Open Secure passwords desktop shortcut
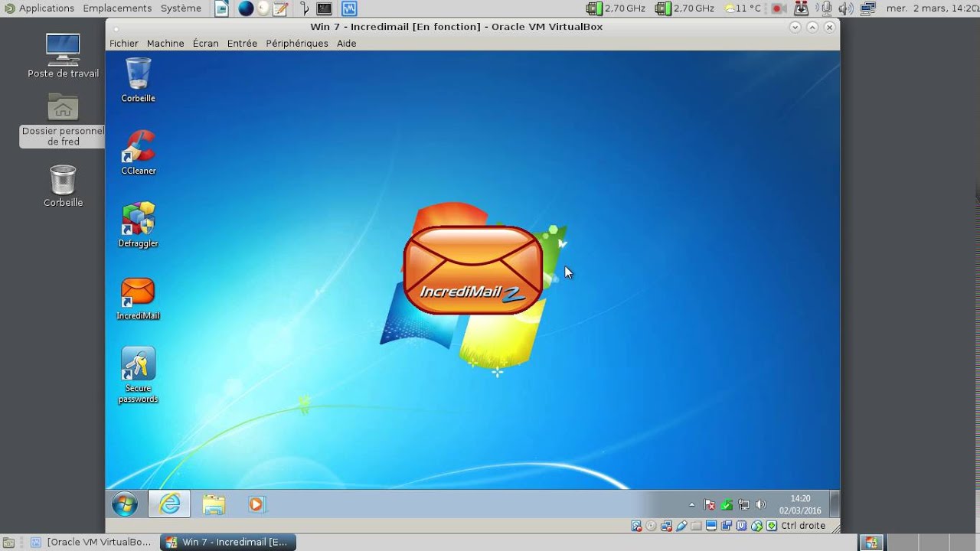 [138, 375]
